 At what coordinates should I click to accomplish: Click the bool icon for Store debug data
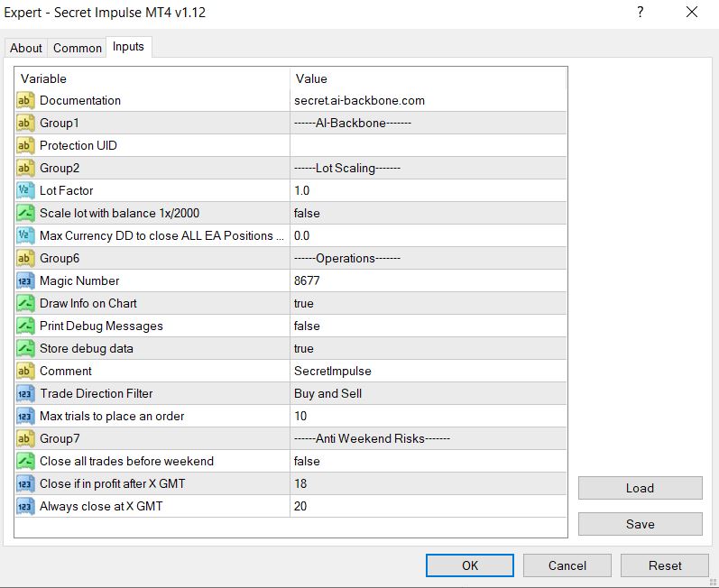(x=25, y=348)
